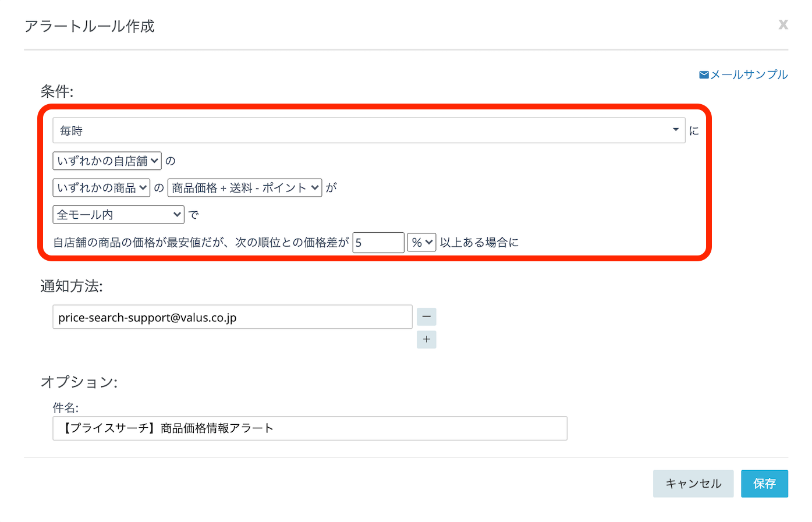Click the 件名: field label

[x=65, y=407]
